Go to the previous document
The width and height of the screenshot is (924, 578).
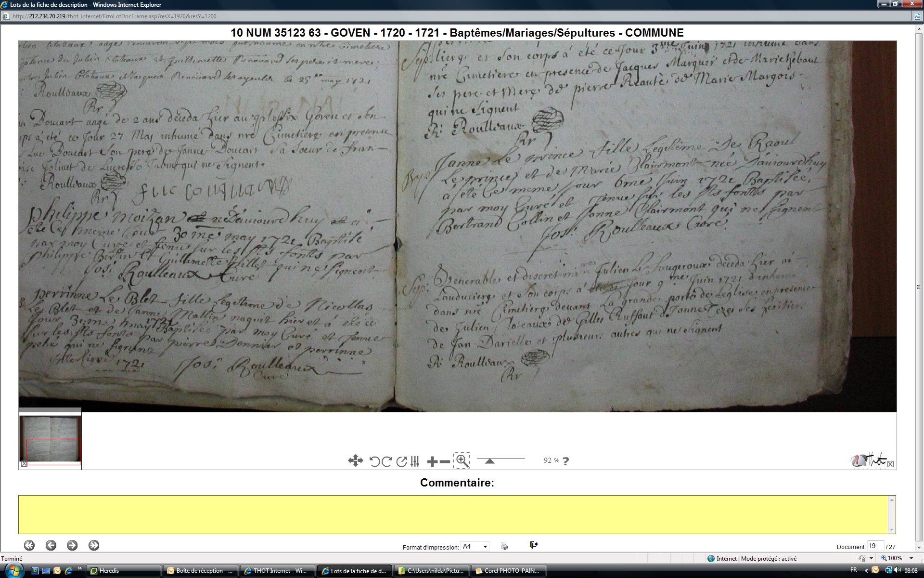click(x=51, y=545)
